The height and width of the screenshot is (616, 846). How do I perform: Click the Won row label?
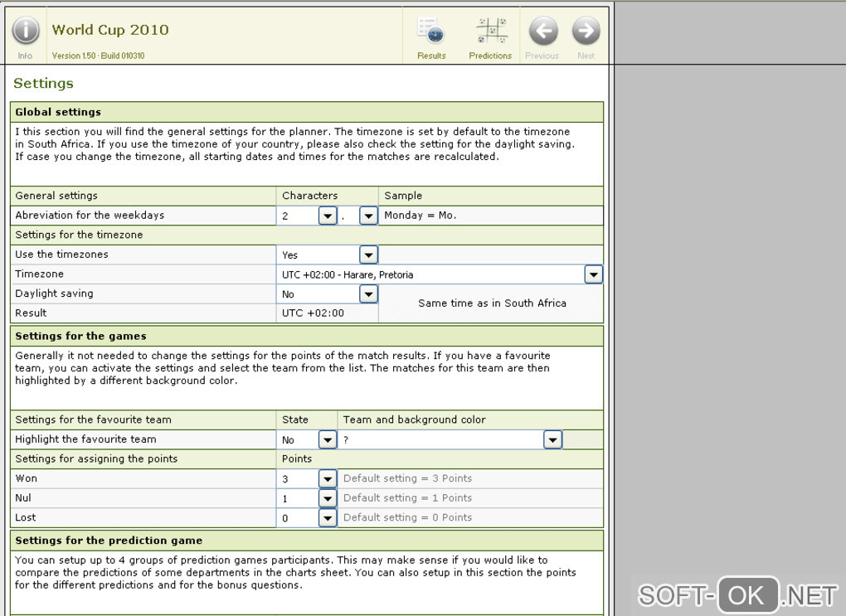click(26, 478)
